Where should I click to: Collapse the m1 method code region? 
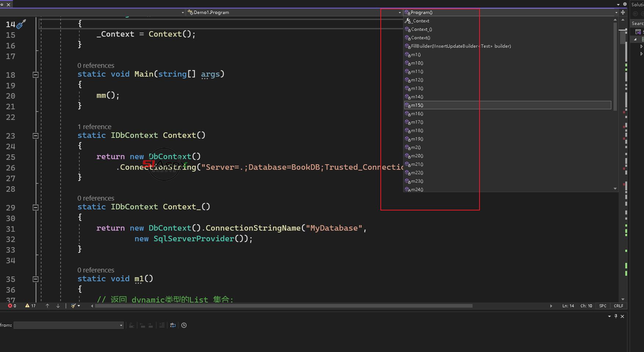click(x=36, y=279)
